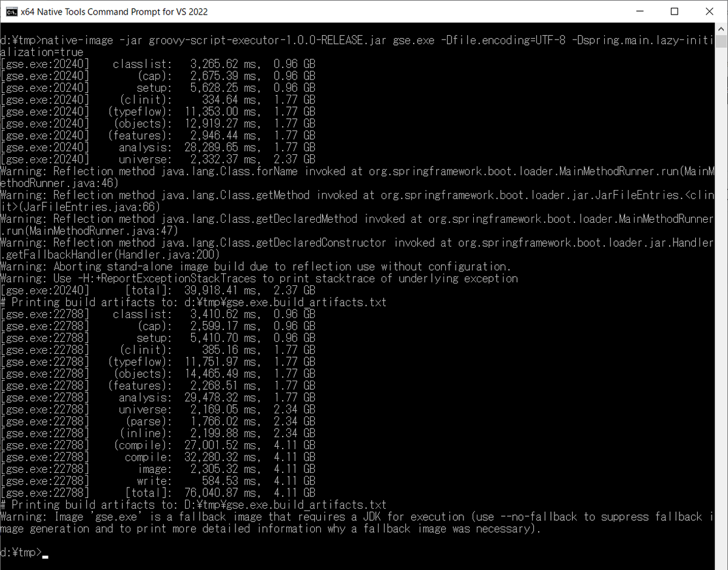Click '[gse.exe:22788] (compile): 27,001.52 ms' line

click(x=158, y=445)
